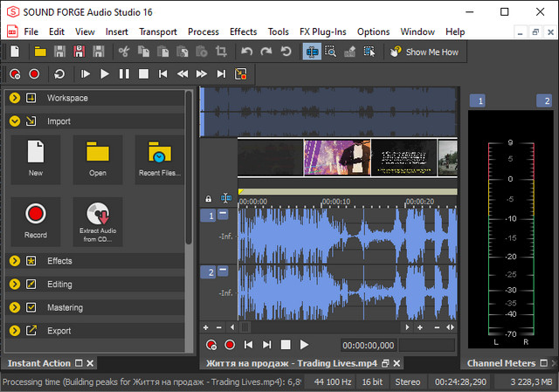
Task: Toggle the lock icon beside the timeline
Action: point(208,199)
